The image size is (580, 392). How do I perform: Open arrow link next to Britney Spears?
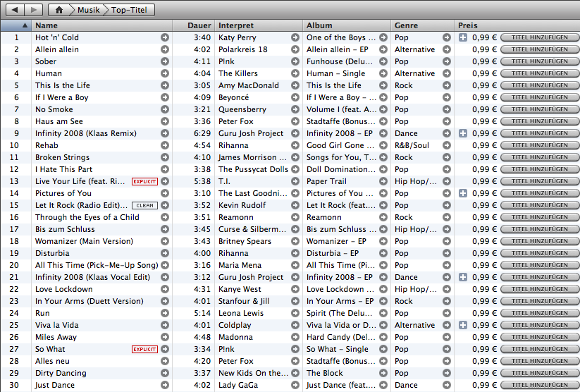click(x=295, y=241)
